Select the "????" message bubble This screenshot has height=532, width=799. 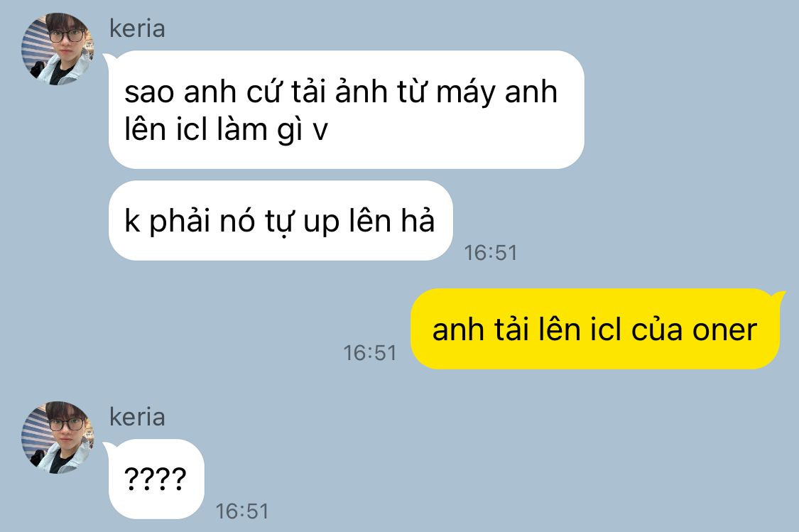[156, 479]
